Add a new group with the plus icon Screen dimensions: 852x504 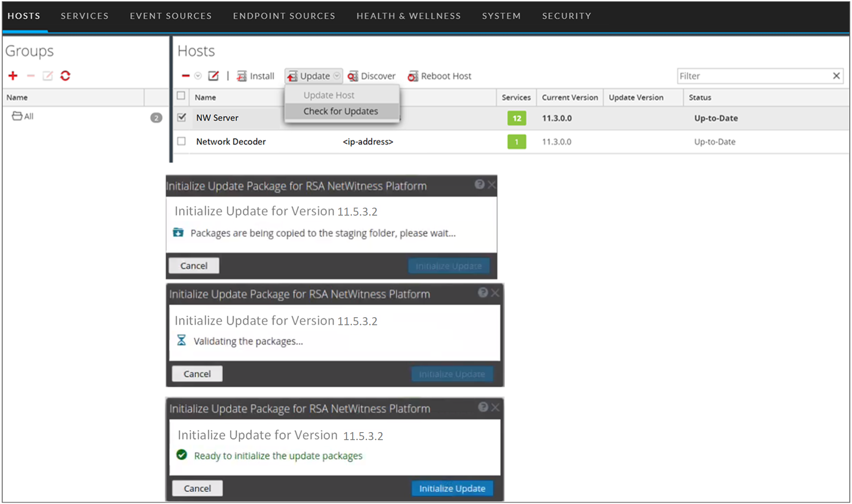(x=13, y=76)
